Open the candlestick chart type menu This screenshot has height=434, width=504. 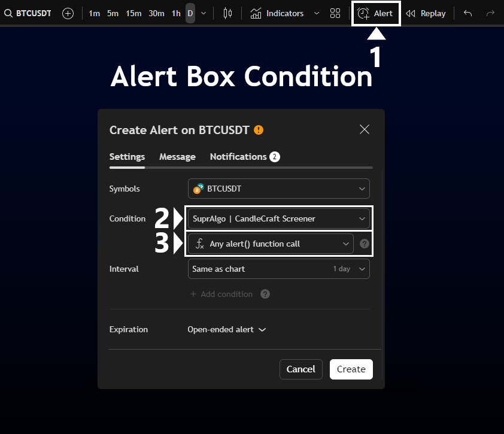click(227, 13)
